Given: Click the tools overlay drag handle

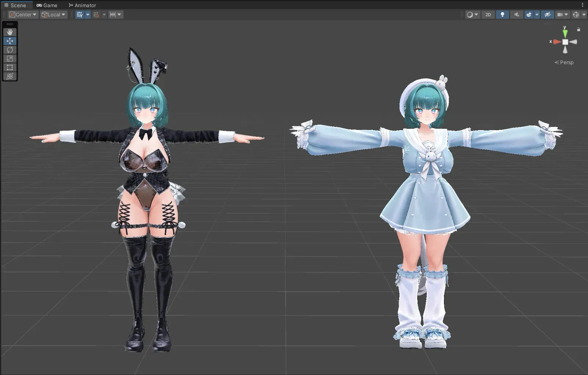Looking at the screenshot, I should point(10,24).
